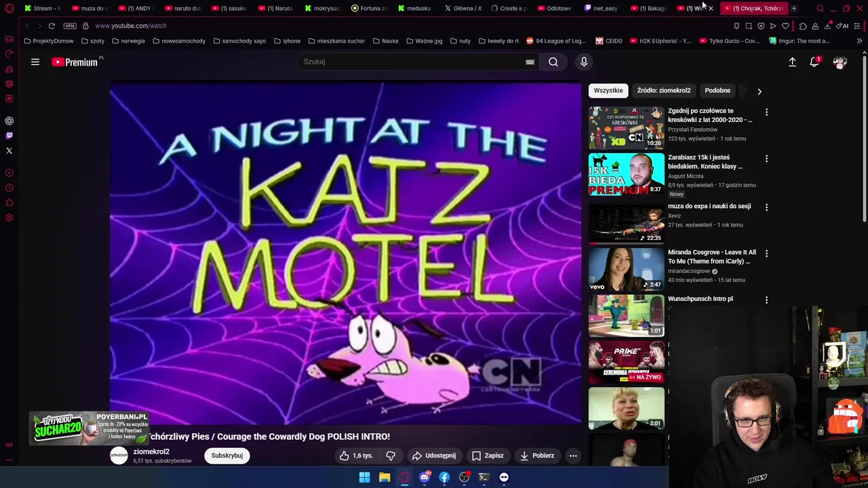Open the Miranda Cosgrove video thumbnail

click(x=626, y=269)
